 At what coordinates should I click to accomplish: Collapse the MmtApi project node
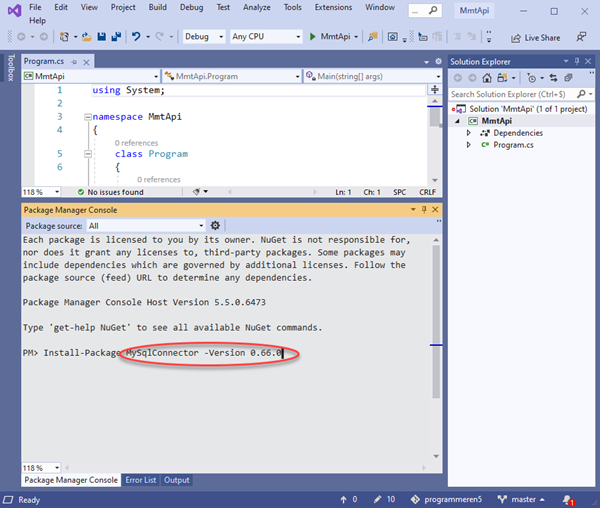(458, 121)
